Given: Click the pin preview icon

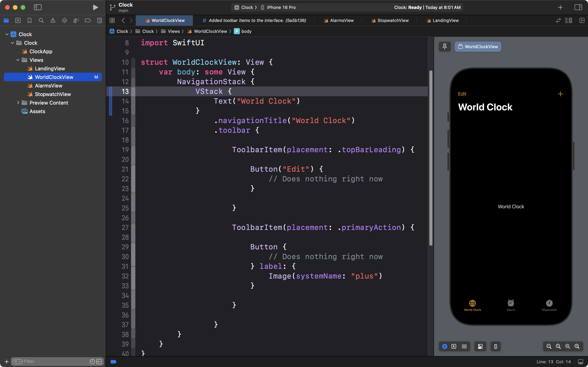Looking at the screenshot, I should (444, 47).
